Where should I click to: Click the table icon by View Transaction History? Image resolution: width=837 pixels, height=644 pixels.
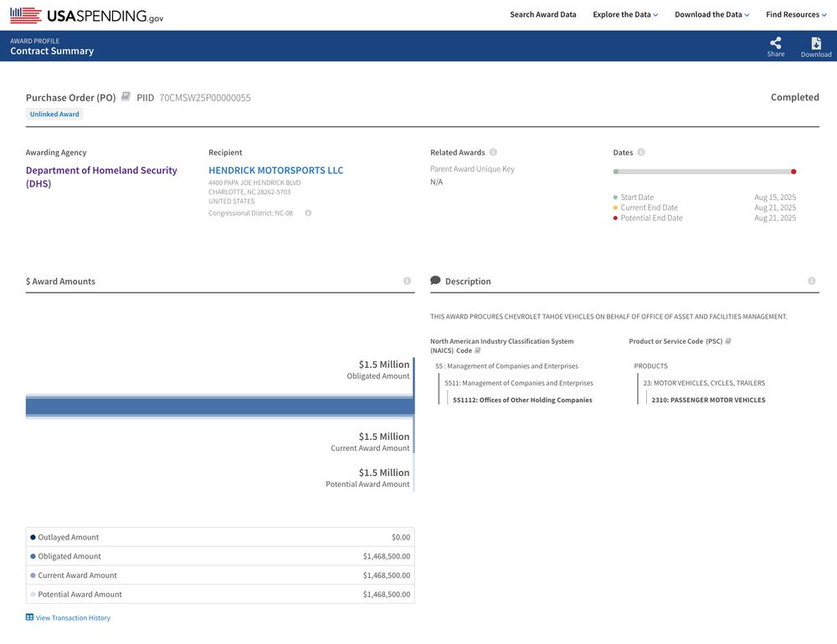click(29, 617)
